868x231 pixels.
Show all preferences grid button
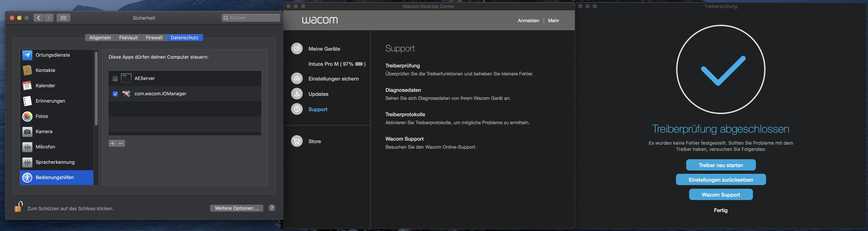(x=63, y=18)
